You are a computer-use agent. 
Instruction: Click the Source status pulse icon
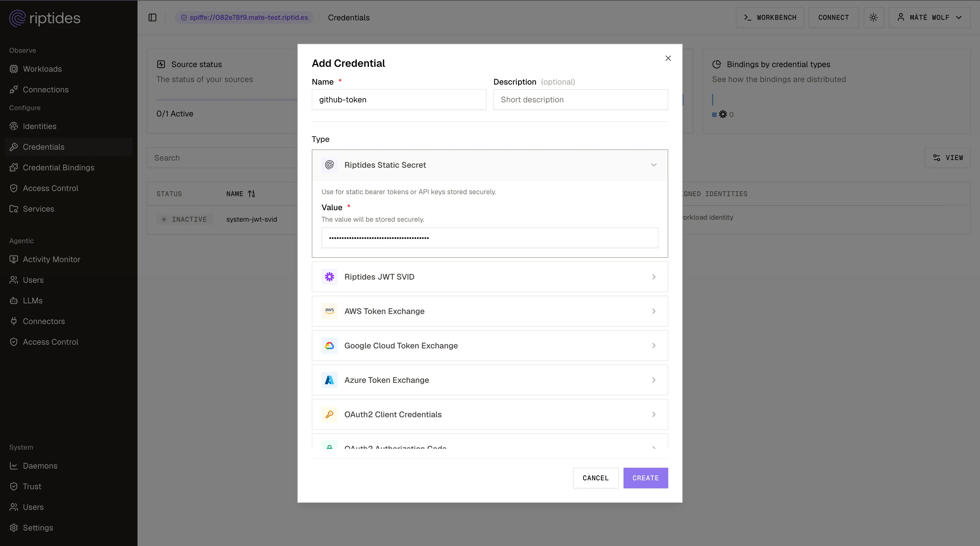point(161,64)
